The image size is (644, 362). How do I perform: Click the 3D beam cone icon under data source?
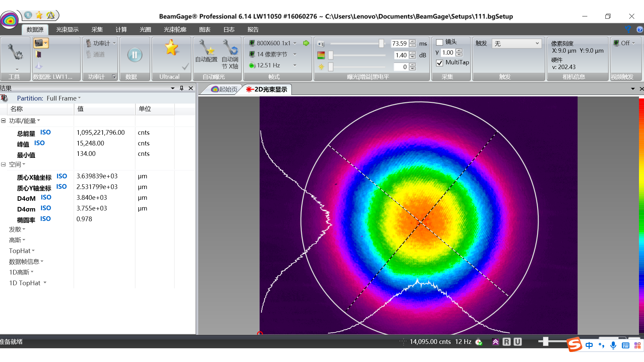coord(39,66)
